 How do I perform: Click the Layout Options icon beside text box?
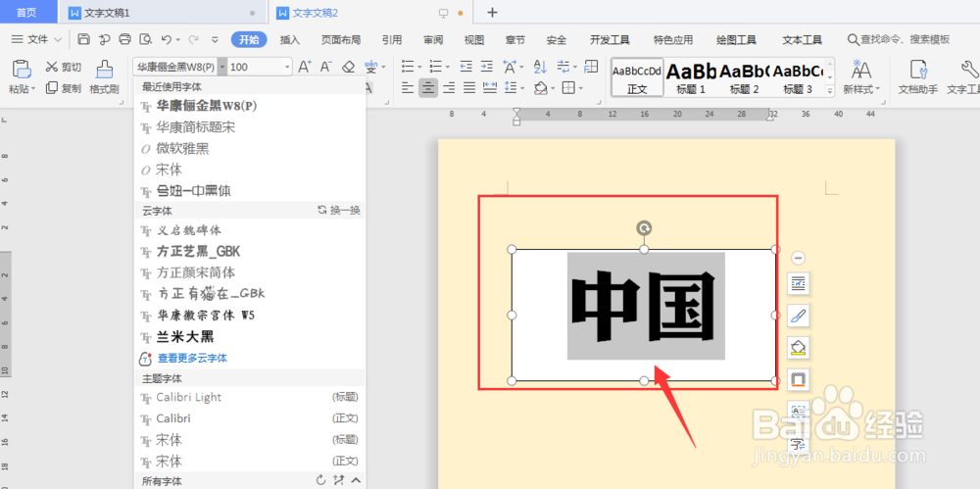(x=798, y=284)
